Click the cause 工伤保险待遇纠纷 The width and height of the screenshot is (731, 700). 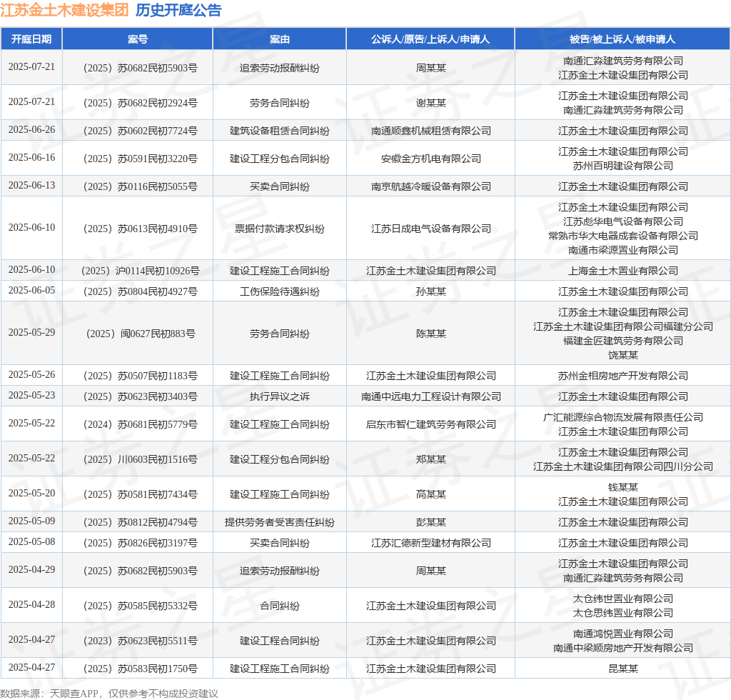tap(280, 292)
